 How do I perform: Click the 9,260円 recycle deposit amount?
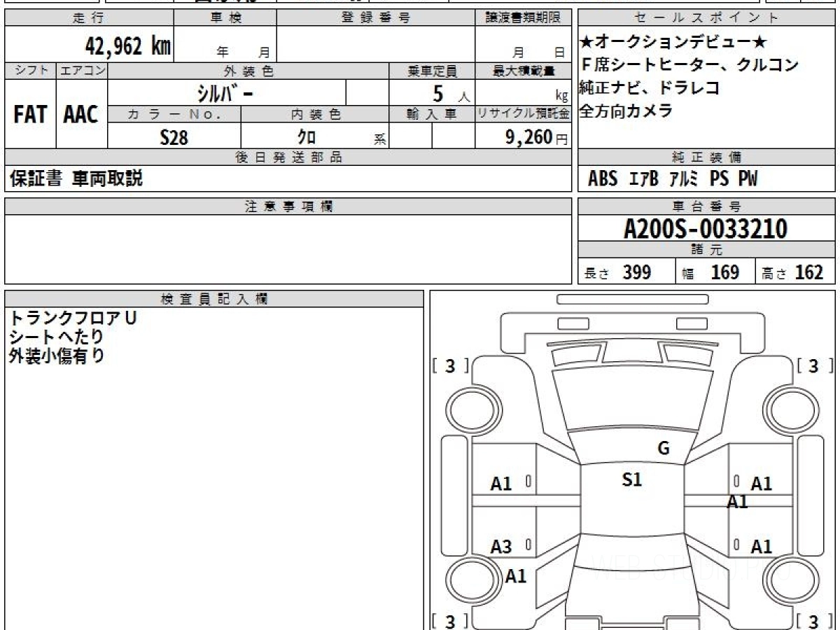click(537, 137)
